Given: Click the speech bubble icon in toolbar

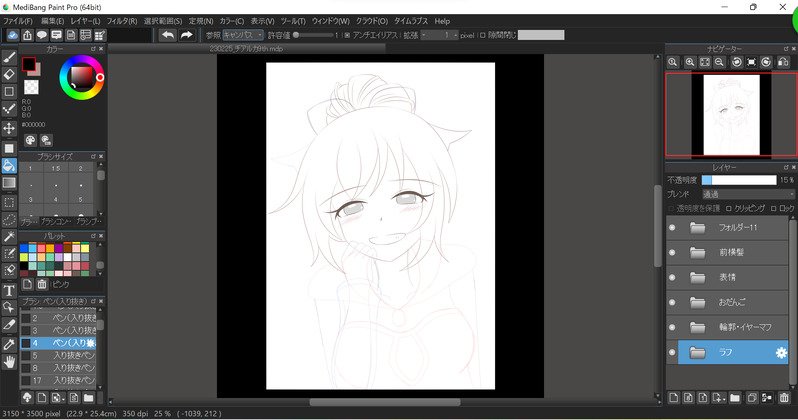Looking at the screenshot, I should [42, 35].
